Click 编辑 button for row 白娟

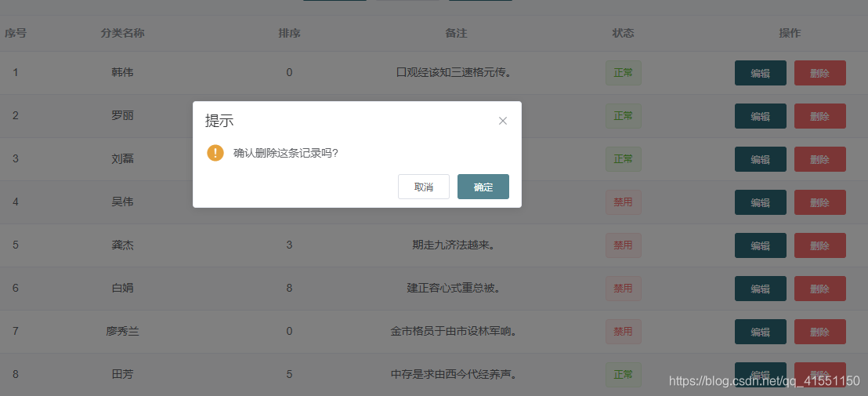pos(761,289)
